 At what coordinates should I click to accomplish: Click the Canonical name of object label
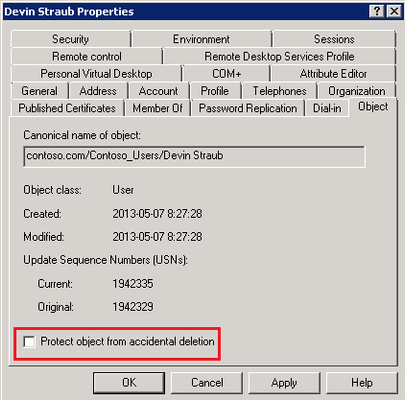click(x=82, y=135)
